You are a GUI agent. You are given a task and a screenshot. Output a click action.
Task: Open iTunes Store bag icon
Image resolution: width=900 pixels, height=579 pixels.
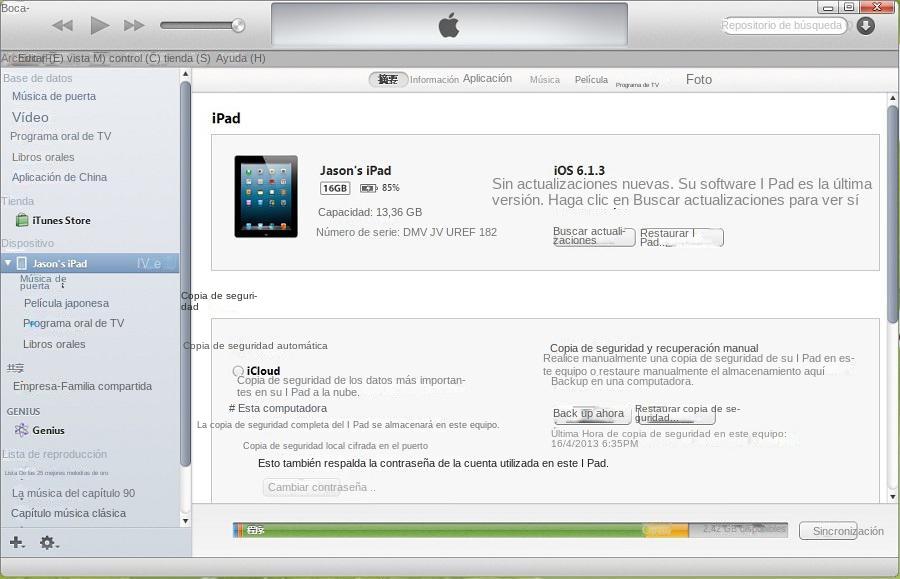tap(22, 220)
